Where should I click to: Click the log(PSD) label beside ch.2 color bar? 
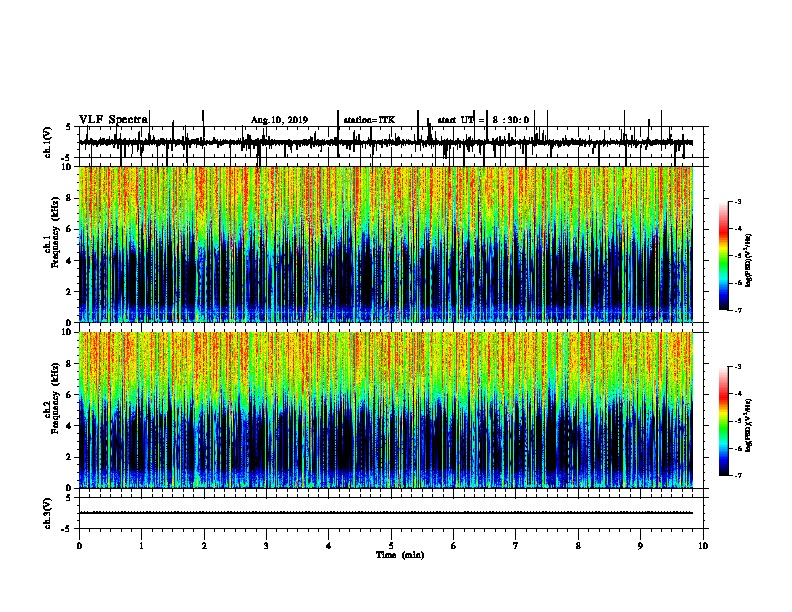(x=748, y=425)
